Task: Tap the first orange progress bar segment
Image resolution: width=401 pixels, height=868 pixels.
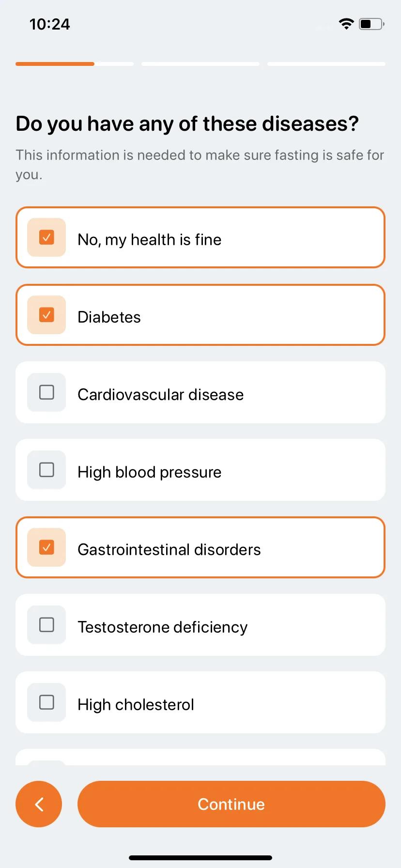Action: [75, 64]
